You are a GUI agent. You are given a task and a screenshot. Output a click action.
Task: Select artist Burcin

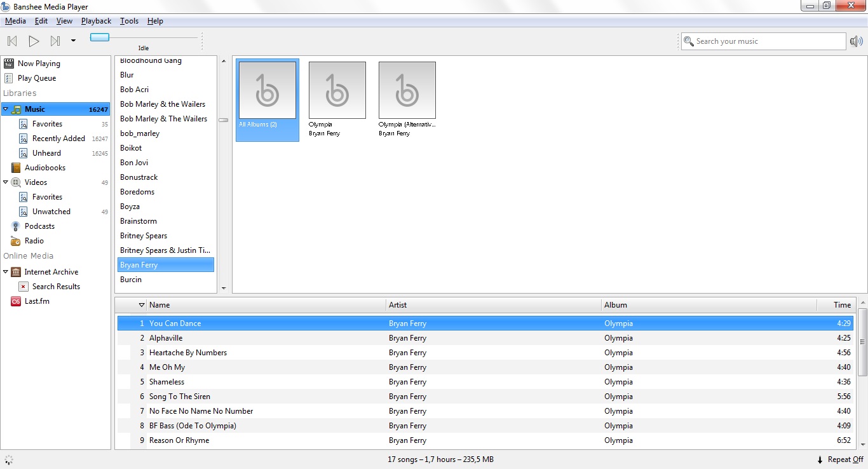(x=165, y=280)
